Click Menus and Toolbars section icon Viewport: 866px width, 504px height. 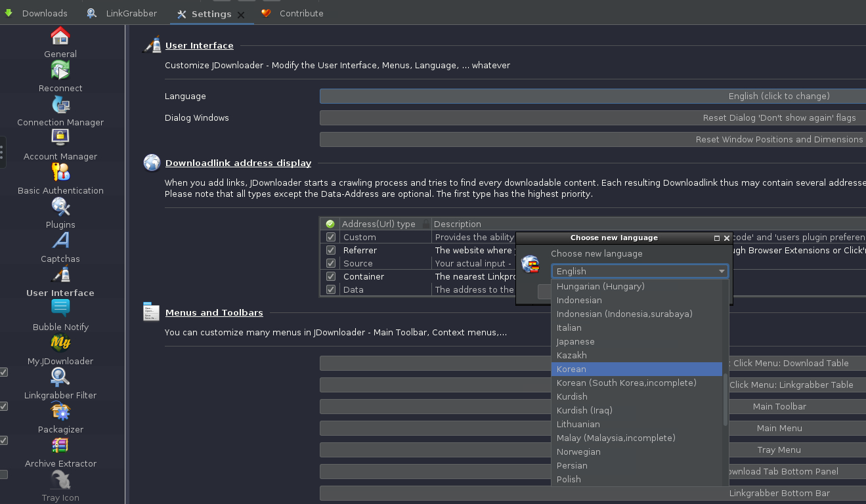point(152,312)
